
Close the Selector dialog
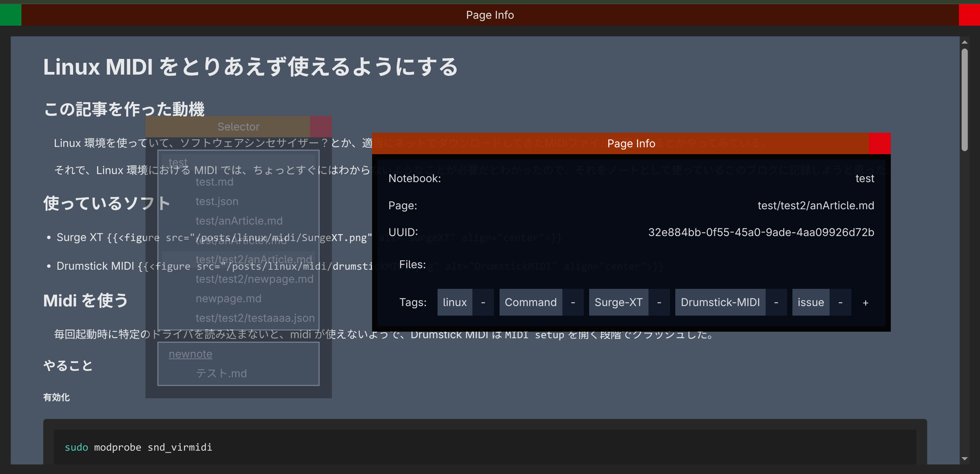tap(321, 127)
